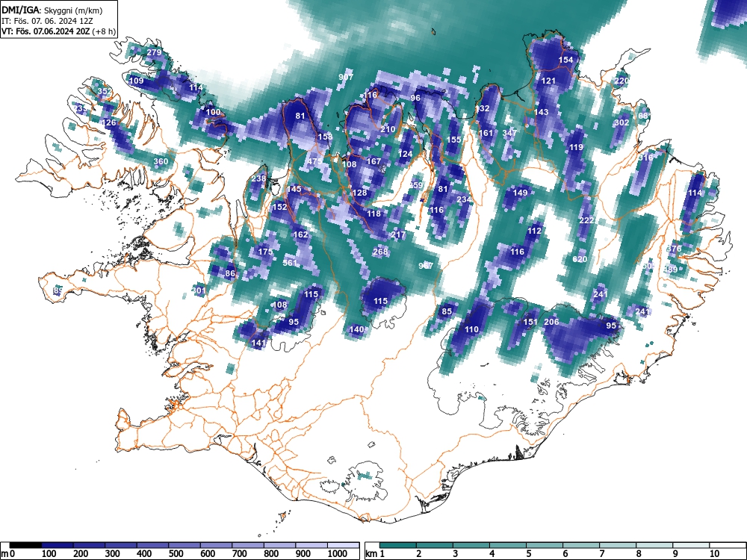Select the black 0–100 swatch on the m scale
747x560 pixels.
pyautogui.click(x=25, y=545)
